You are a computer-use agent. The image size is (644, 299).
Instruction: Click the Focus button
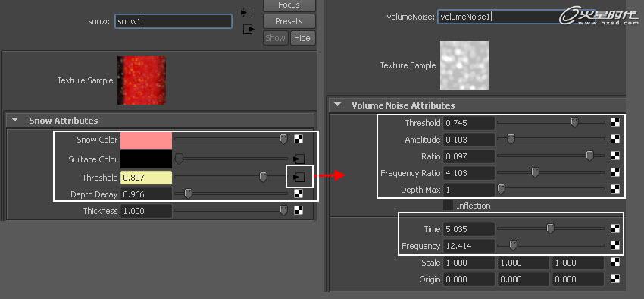tap(289, 5)
